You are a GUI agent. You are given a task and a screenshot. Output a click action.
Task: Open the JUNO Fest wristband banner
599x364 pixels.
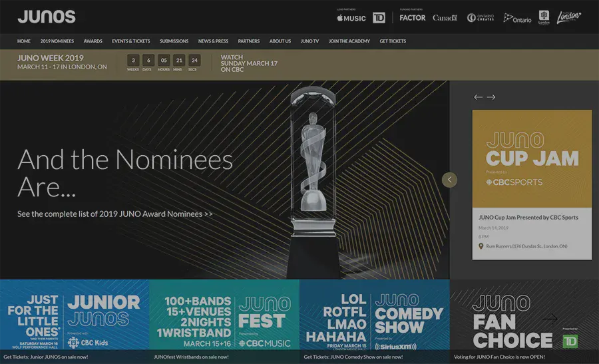(224, 319)
